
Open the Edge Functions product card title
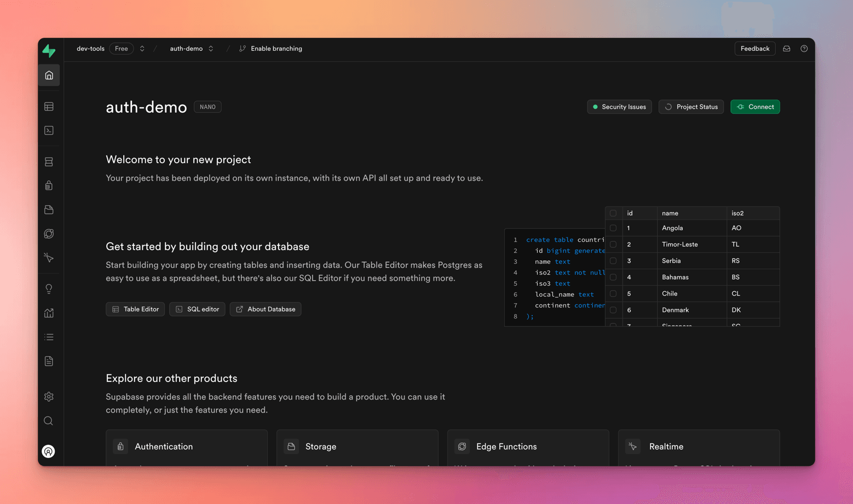pyautogui.click(x=506, y=447)
